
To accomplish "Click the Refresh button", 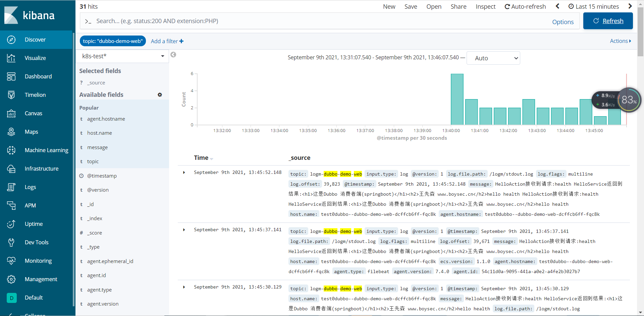I will click(x=608, y=21).
